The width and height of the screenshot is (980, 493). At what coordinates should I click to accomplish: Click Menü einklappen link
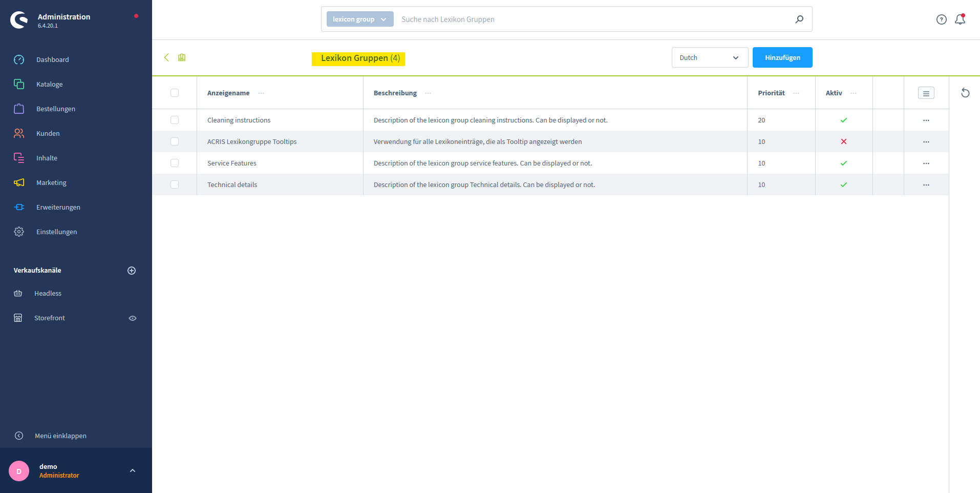click(x=60, y=436)
